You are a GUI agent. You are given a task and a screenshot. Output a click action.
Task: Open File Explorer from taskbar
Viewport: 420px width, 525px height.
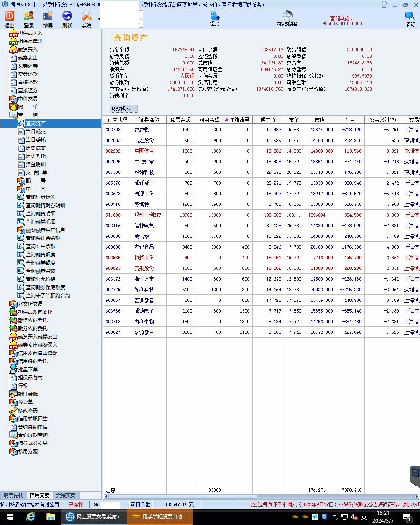pyautogui.click(x=51, y=517)
